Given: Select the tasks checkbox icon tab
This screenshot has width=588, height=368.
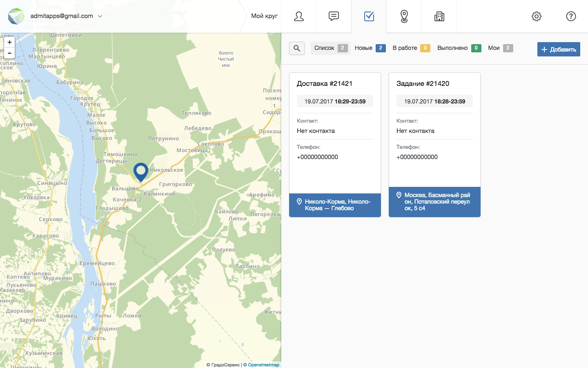Looking at the screenshot, I should click(x=369, y=16).
